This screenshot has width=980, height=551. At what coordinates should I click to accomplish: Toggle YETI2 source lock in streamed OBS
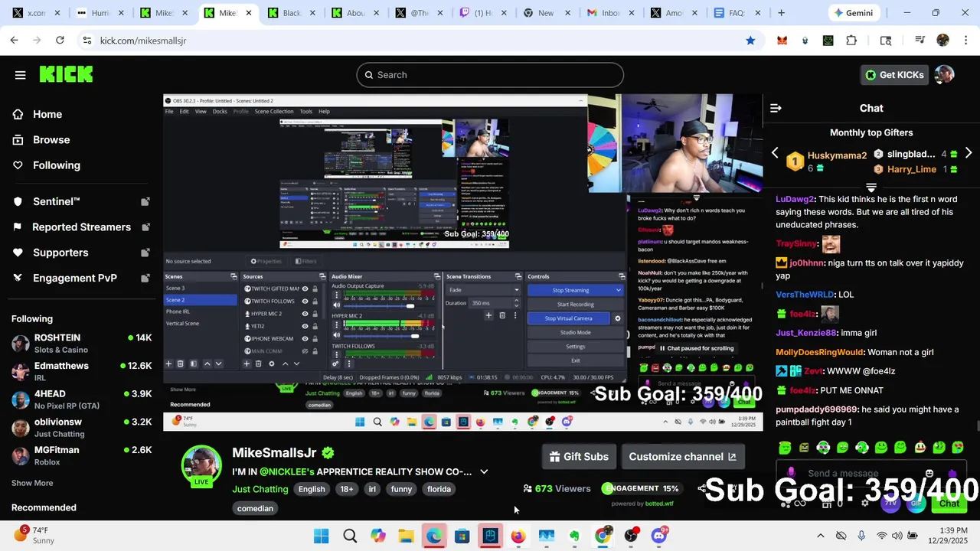click(x=315, y=326)
